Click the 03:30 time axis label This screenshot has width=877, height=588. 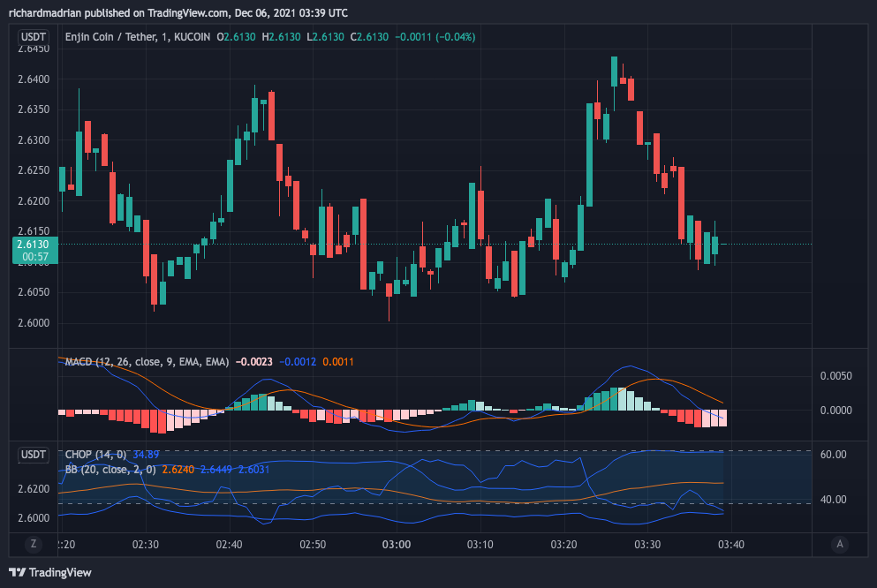pyautogui.click(x=647, y=545)
